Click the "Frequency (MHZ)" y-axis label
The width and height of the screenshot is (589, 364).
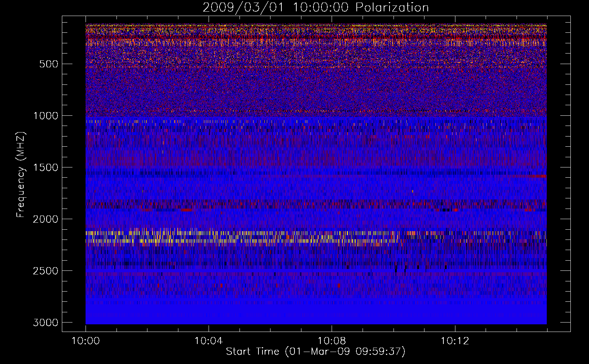pos(21,175)
